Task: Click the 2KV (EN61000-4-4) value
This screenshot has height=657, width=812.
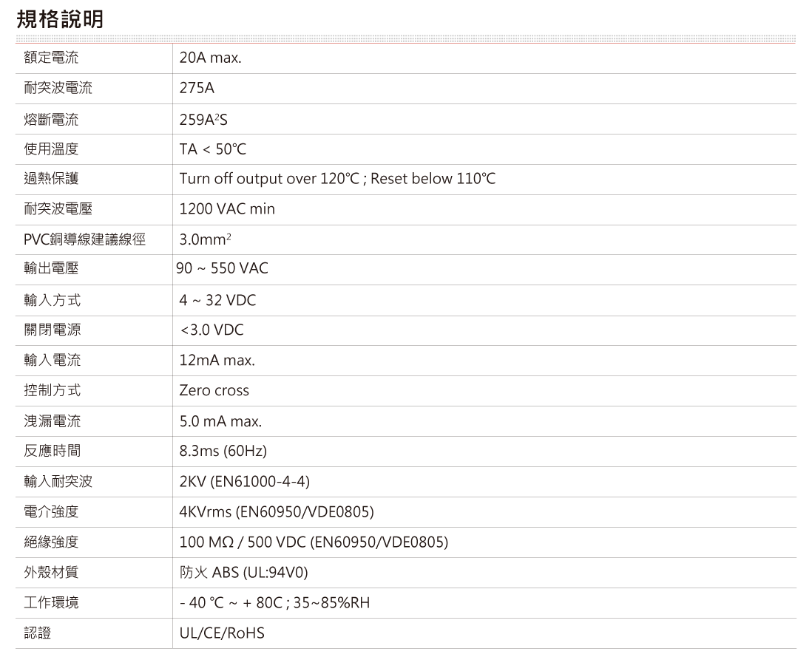Action: (244, 482)
